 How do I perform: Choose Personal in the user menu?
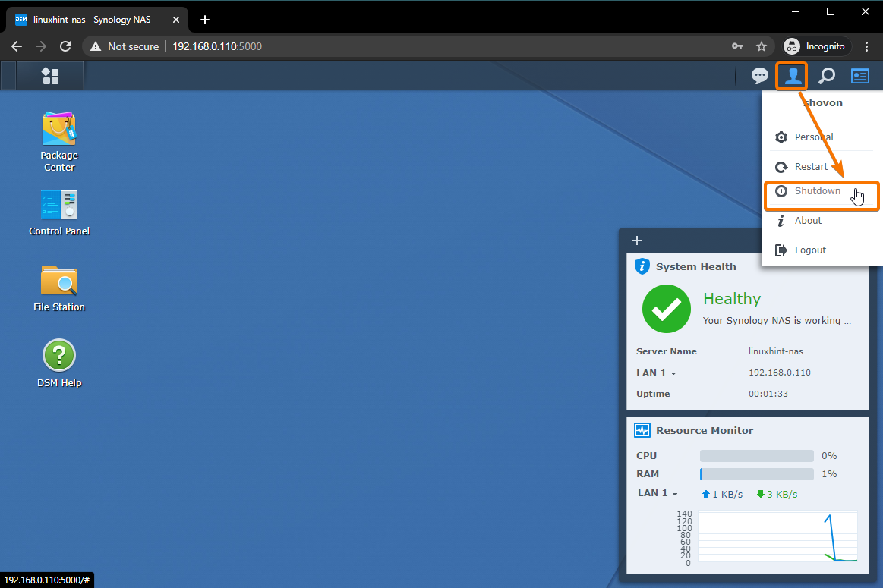coord(813,137)
